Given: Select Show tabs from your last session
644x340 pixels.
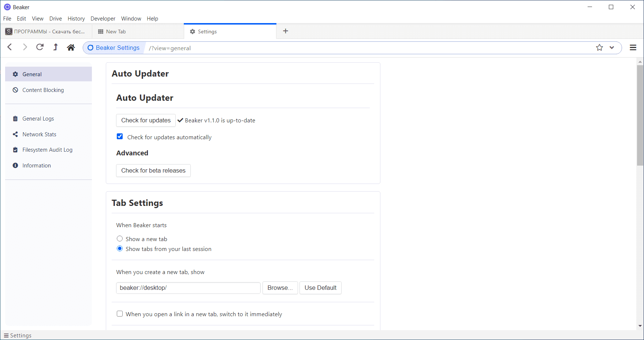Looking at the screenshot, I should [x=120, y=248].
